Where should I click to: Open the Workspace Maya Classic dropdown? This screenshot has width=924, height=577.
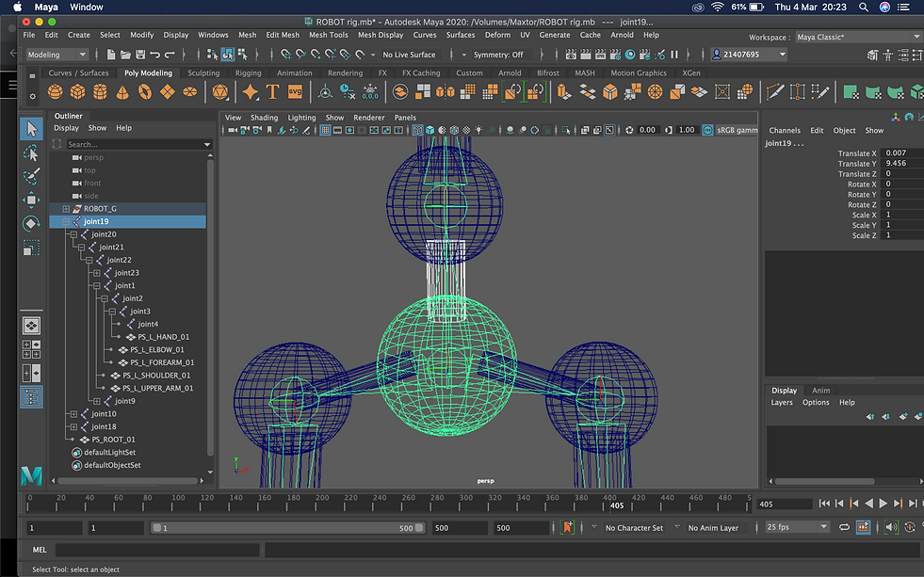click(857, 37)
